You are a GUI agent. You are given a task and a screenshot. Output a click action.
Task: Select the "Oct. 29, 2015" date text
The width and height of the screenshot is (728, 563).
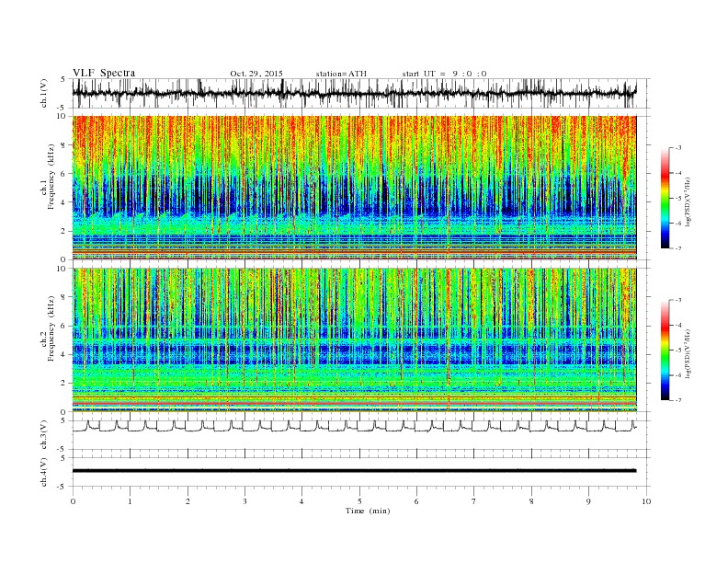[256, 74]
